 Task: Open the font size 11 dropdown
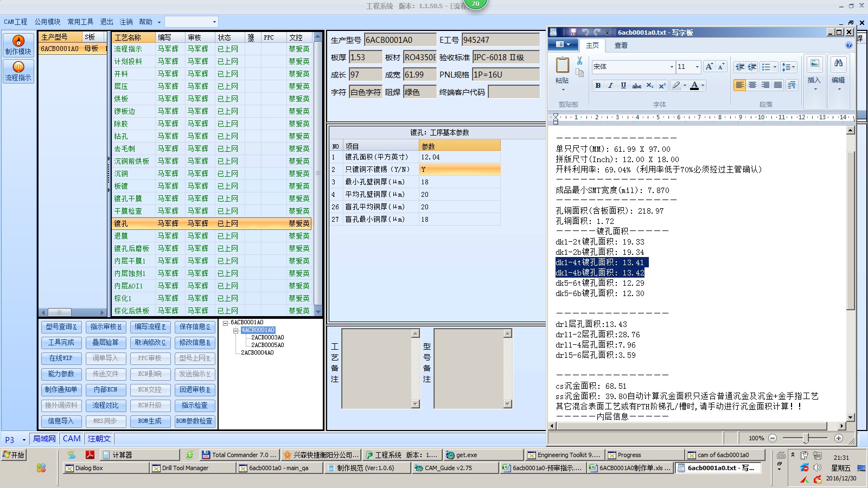point(697,67)
